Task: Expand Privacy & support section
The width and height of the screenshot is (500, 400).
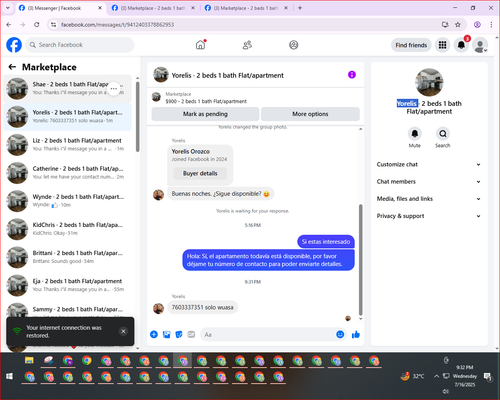Action: pos(429,216)
